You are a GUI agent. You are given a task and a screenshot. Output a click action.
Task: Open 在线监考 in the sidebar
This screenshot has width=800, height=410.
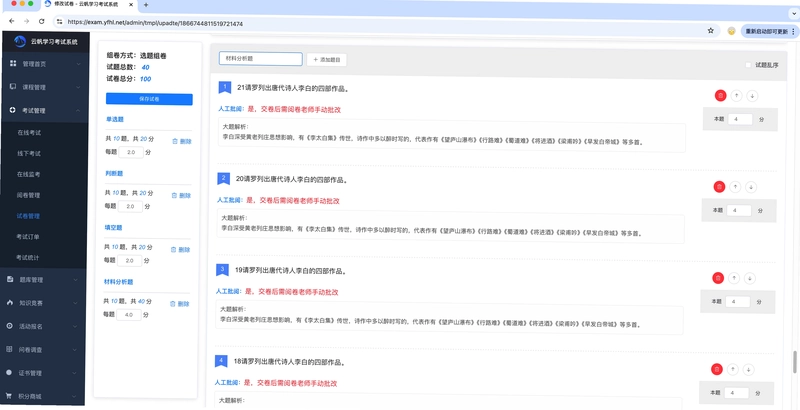29,174
